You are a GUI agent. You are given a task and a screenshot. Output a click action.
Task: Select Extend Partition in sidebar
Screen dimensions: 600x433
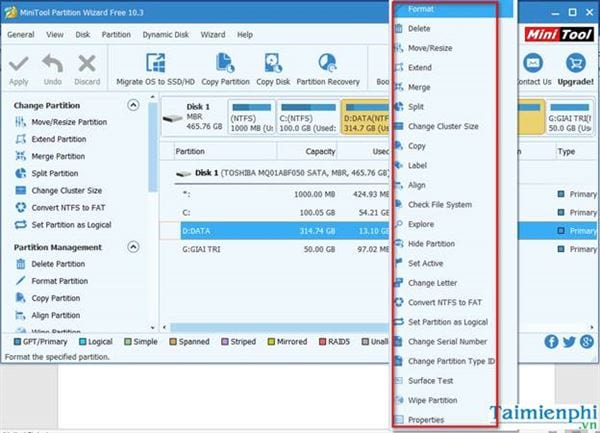tap(59, 139)
